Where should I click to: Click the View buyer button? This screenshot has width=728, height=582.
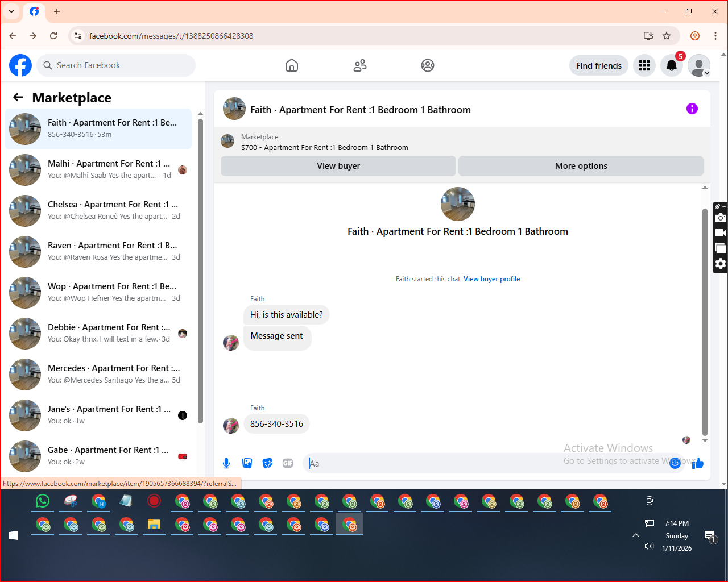(x=338, y=166)
